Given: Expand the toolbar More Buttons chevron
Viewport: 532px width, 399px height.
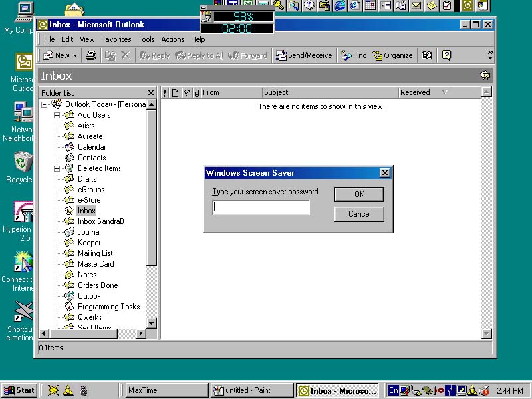Looking at the screenshot, I should (490, 55).
